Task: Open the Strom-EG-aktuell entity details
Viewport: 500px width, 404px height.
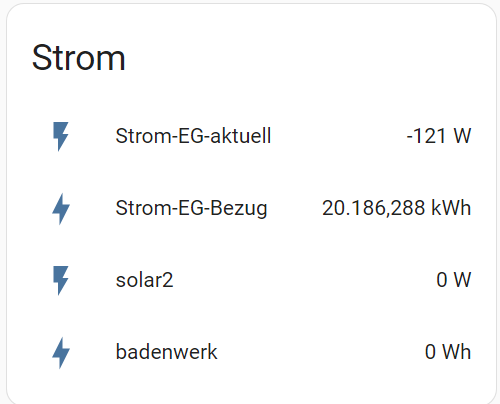Action: (193, 136)
